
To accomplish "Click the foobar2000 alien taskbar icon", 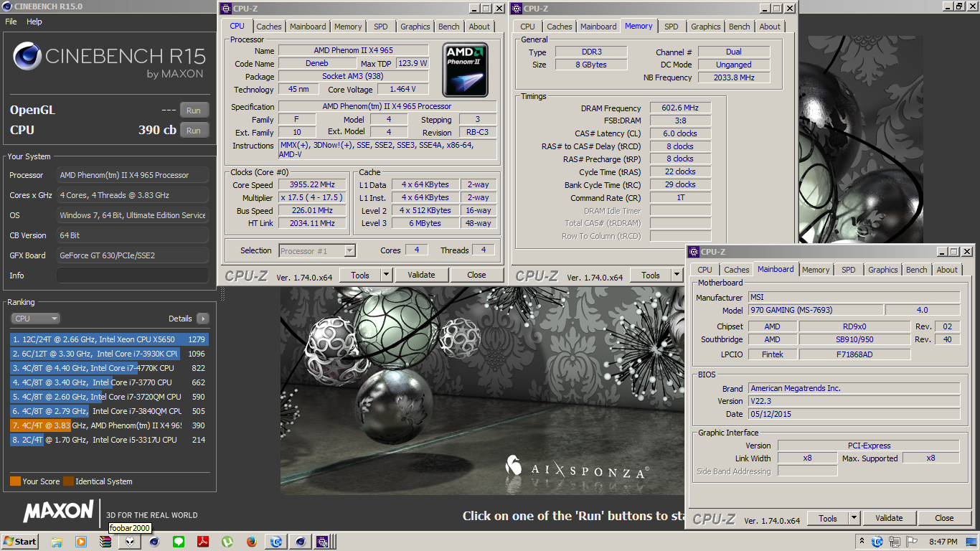I will [130, 542].
